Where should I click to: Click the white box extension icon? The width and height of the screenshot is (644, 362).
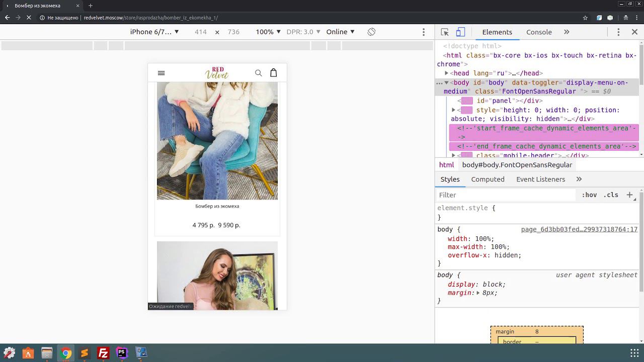610,18
